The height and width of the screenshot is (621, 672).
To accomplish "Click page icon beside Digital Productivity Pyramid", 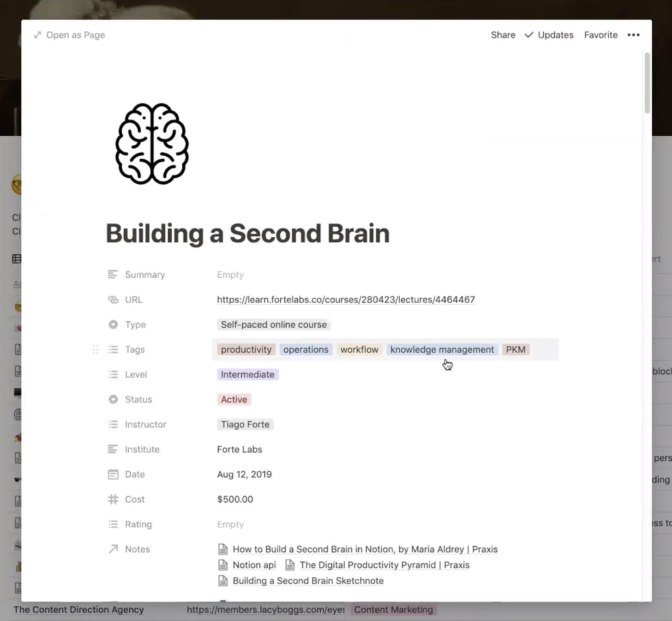I will [290, 565].
